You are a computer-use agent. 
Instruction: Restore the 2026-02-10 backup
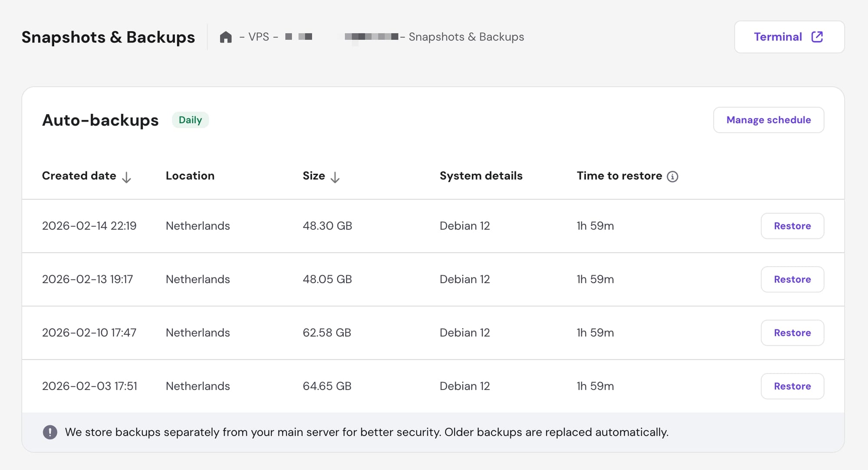coord(792,333)
